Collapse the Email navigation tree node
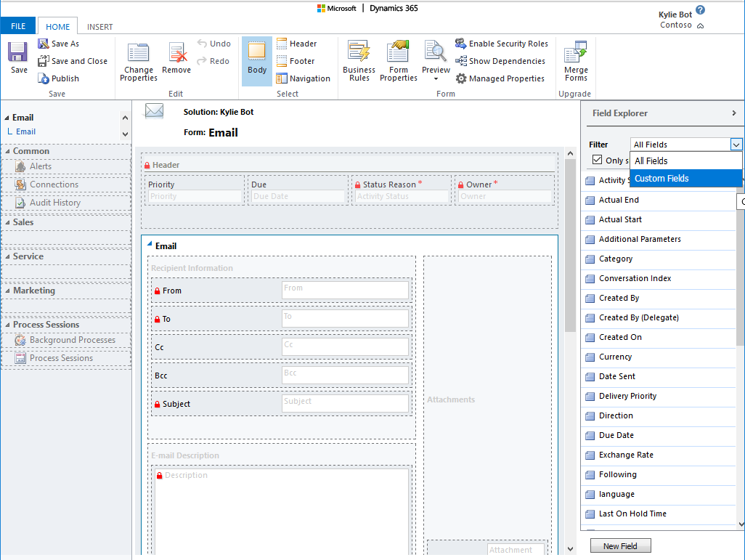Image resolution: width=745 pixels, height=560 pixels. coord(7,118)
